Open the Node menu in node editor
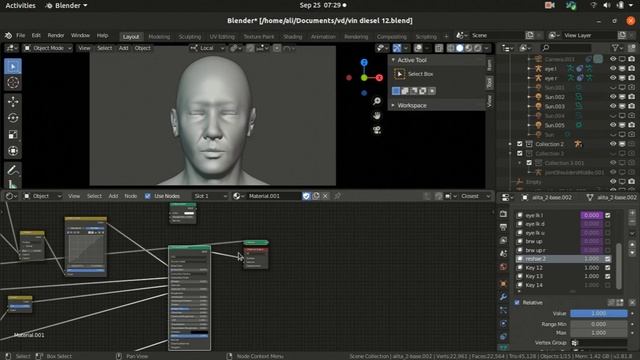This screenshot has width=640, height=360. pos(131,196)
